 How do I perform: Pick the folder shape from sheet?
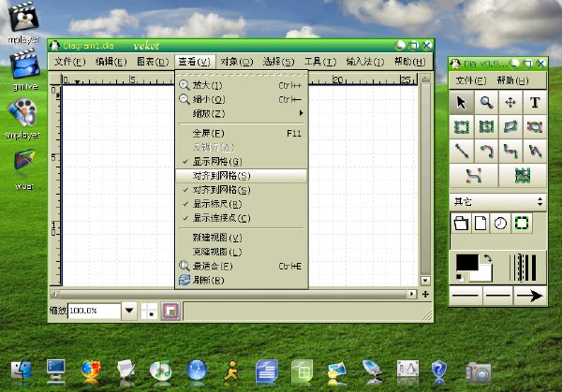click(461, 223)
